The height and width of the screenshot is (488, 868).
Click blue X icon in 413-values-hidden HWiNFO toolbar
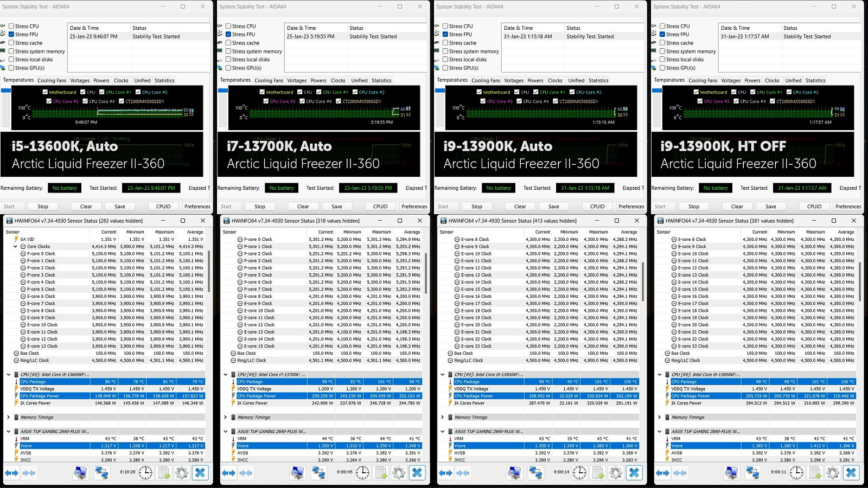click(x=634, y=473)
